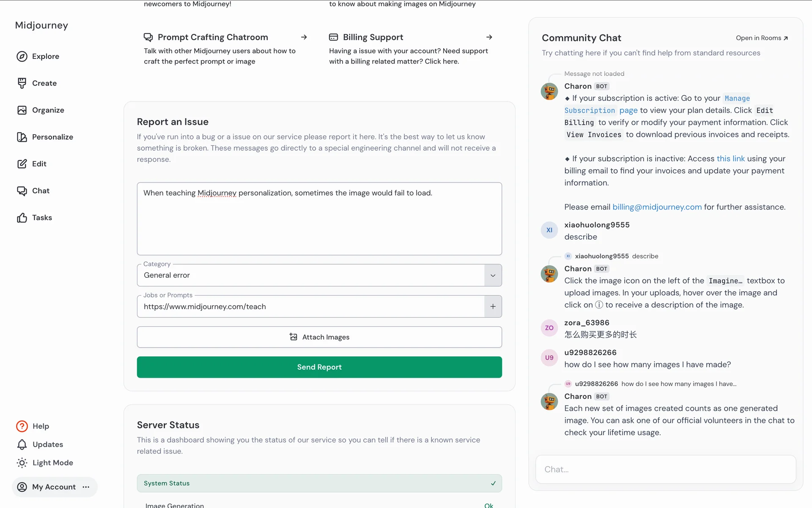Click the Help question mark icon
The width and height of the screenshot is (812, 508).
tap(22, 426)
